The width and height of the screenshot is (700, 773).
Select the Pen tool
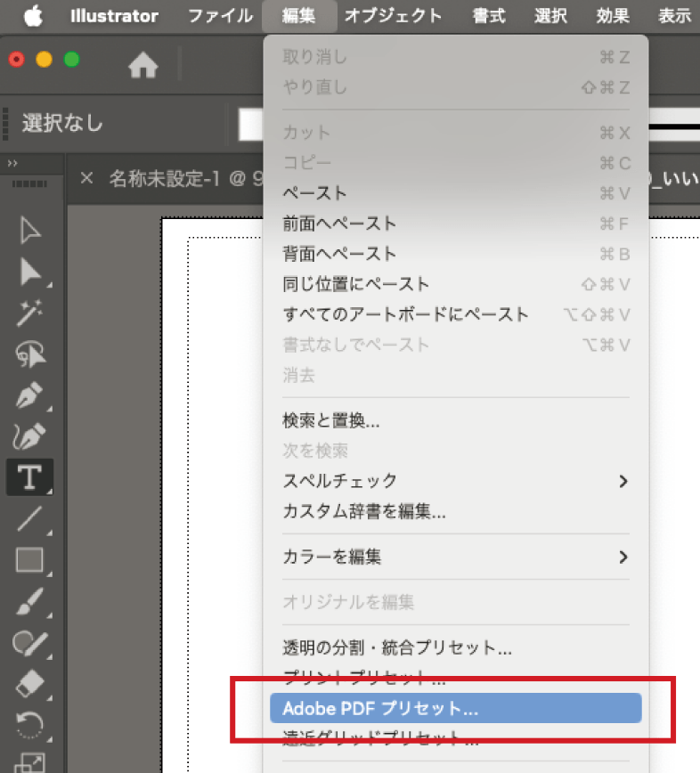click(29, 395)
